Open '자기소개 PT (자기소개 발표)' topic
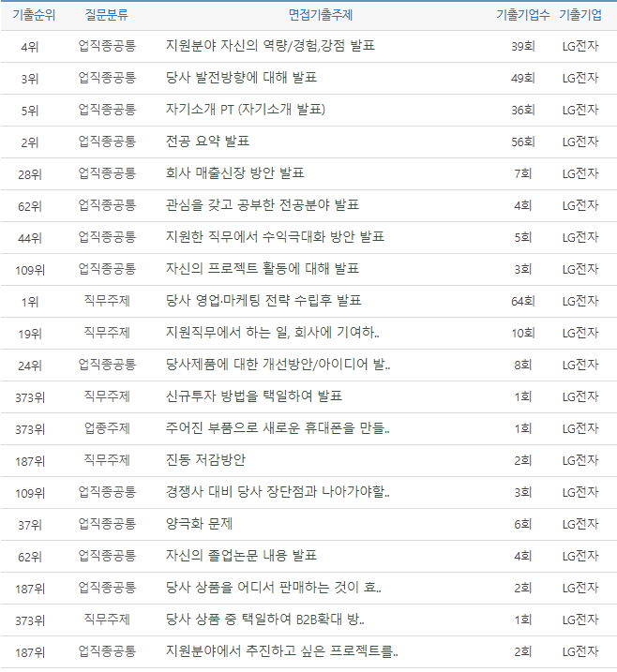 click(245, 110)
